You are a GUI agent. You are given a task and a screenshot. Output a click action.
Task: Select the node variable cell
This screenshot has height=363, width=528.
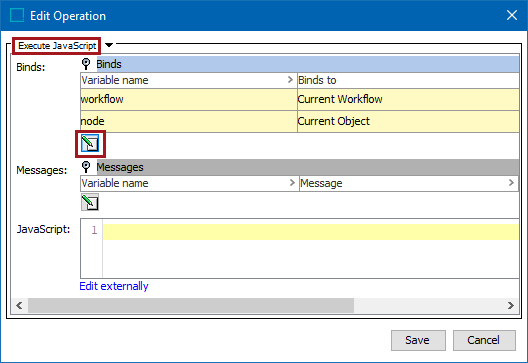pyautogui.click(x=189, y=121)
